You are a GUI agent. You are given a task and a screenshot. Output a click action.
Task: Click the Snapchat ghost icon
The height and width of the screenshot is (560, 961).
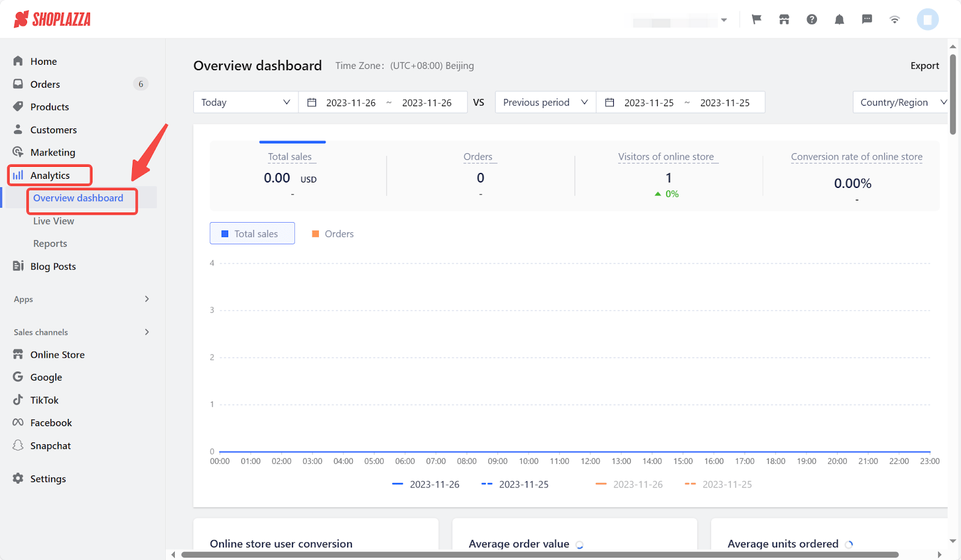[18, 445]
